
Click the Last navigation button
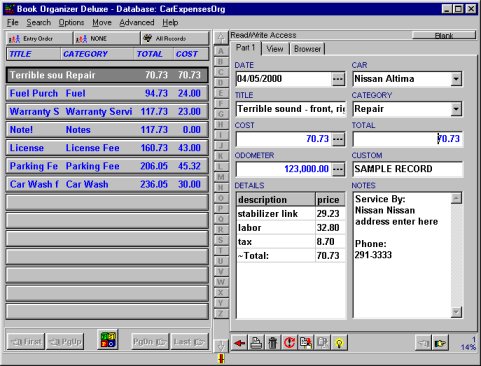[x=189, y=342]
